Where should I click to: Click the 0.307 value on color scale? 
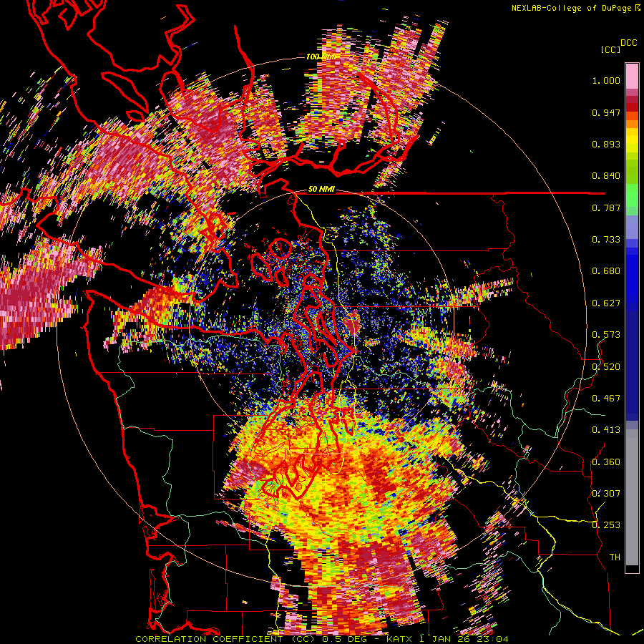[606, 493]
